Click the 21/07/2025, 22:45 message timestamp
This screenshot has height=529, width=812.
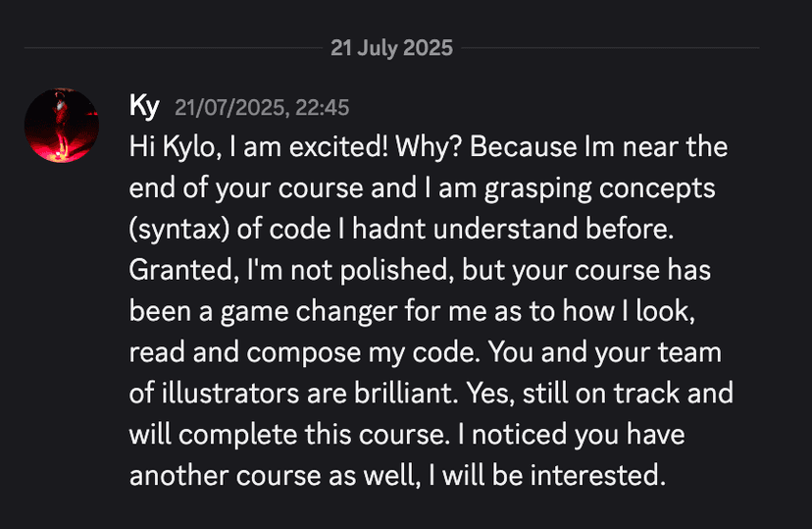coord(261,107)
